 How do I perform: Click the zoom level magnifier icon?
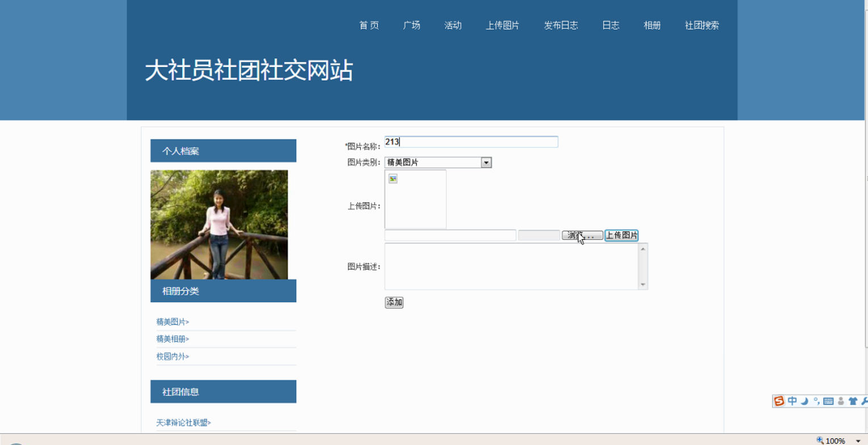click(x=819, y=440)
